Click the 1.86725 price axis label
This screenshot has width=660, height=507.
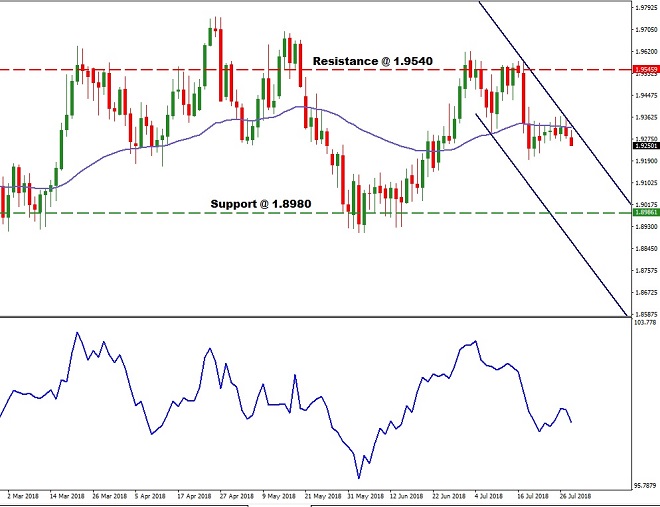[647, 292]
